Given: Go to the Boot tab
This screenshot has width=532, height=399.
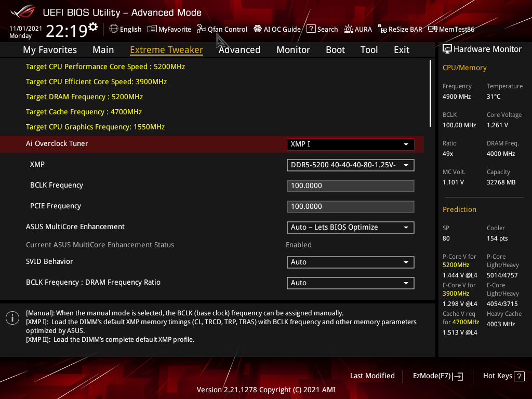Looking at the screenshot, I should coord(335,50).
